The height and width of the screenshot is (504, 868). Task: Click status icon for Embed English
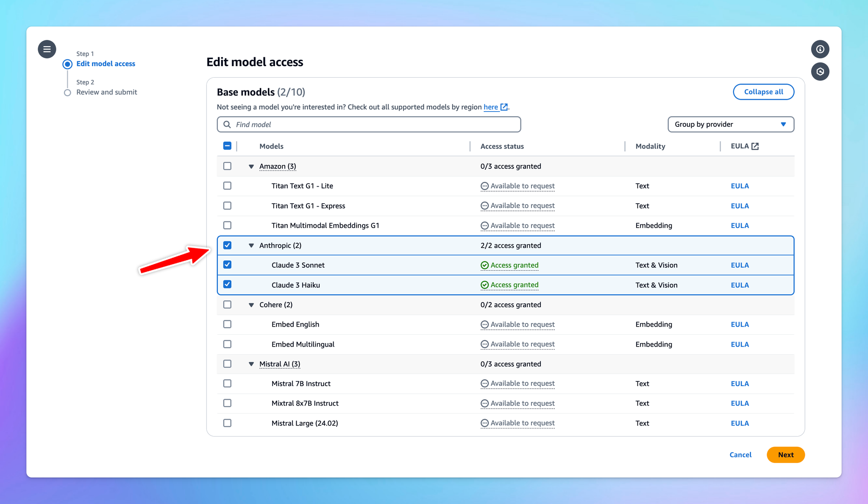484,325
